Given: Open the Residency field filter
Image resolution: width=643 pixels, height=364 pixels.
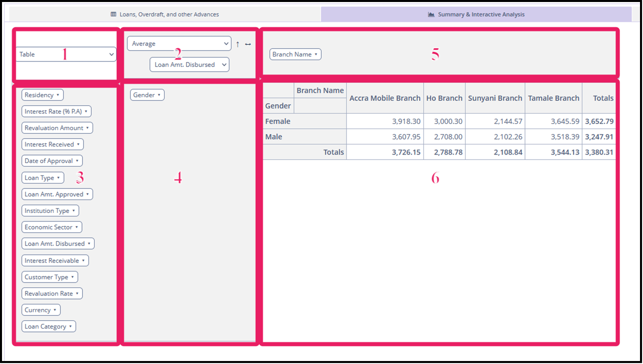Looking at the screenshot, I should coord(42,94).
